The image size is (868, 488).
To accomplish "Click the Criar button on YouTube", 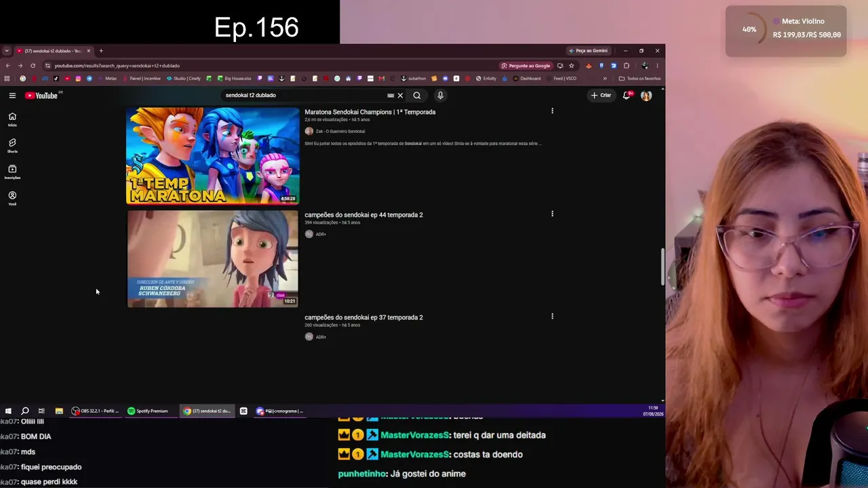I will (601, 96).
